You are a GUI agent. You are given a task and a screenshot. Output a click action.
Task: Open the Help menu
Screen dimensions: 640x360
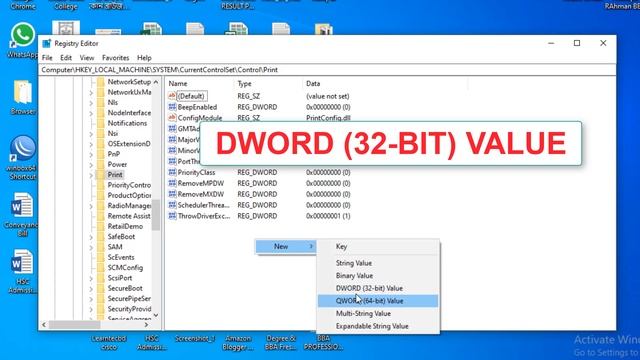coord(144,58)
